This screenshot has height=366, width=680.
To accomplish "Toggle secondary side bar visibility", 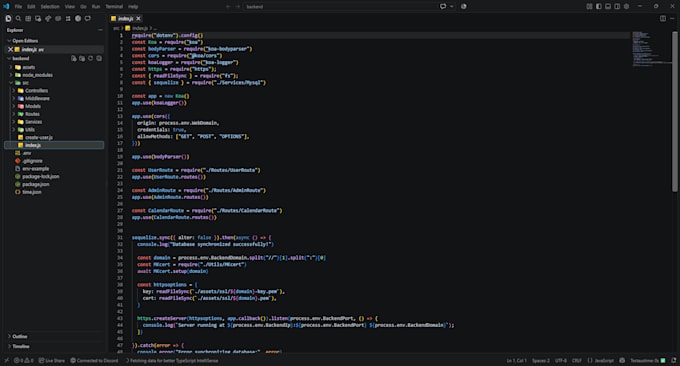I will [x=617, y=7].
